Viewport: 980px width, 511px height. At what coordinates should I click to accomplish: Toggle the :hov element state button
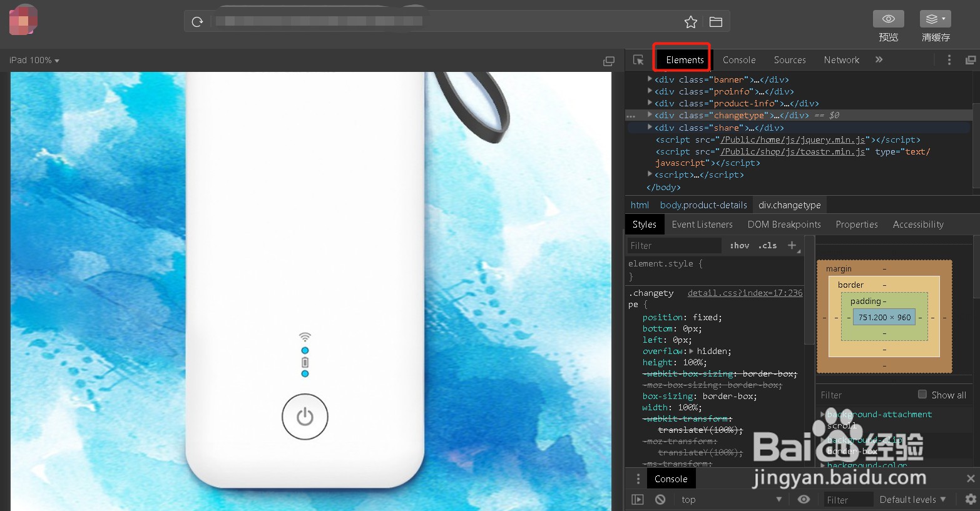point(740,246)
